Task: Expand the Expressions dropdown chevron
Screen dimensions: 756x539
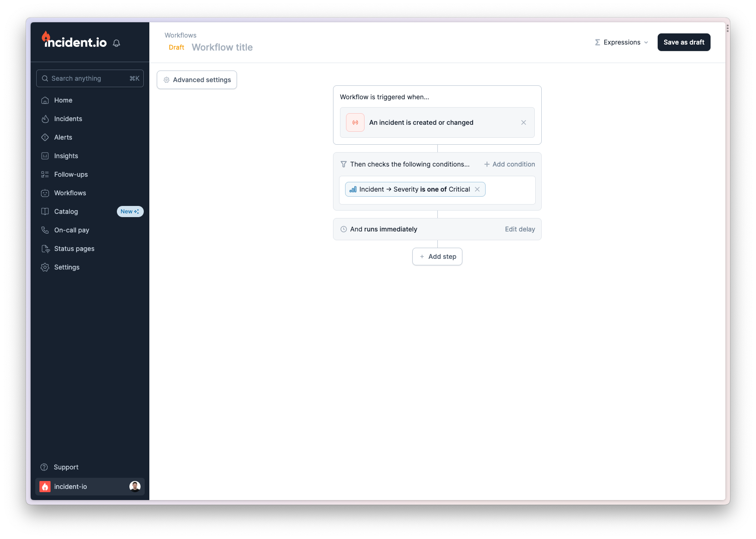Action: point(646,42)
